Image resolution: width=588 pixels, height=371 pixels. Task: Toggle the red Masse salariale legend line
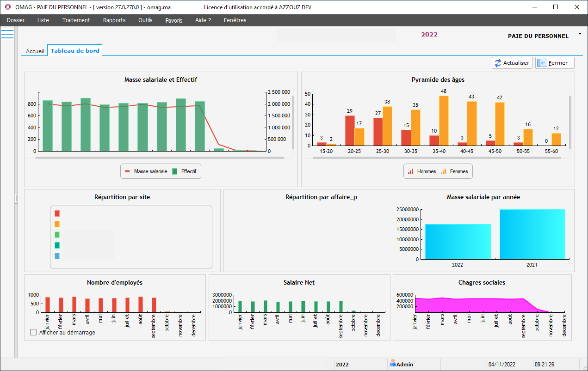click(127, 171)
